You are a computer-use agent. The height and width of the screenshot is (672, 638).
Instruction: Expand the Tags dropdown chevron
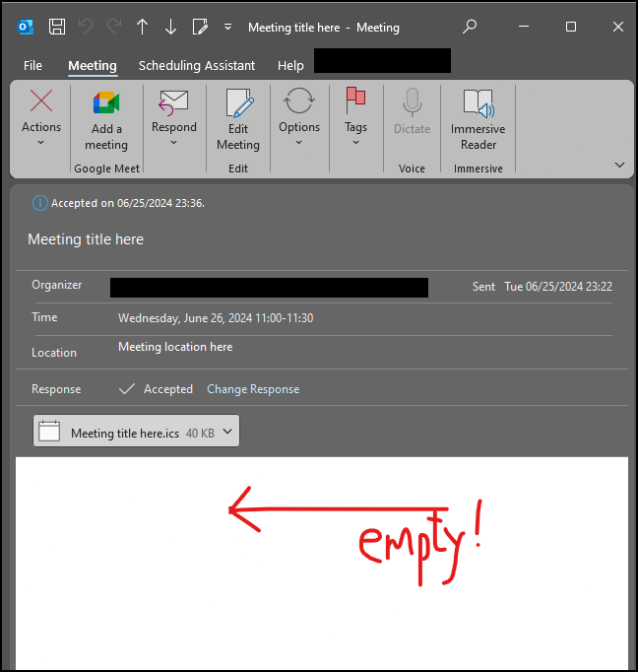pyautogui.click(x=355, y=142)
